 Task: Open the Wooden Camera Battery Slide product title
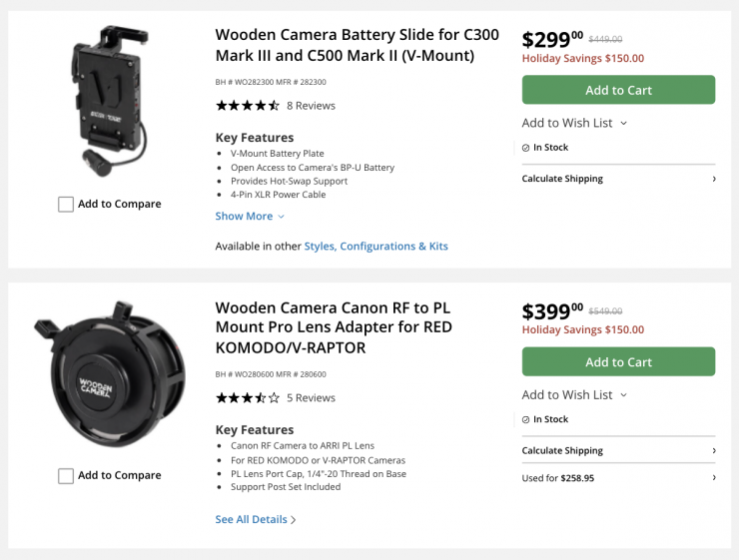pos(357,45)
